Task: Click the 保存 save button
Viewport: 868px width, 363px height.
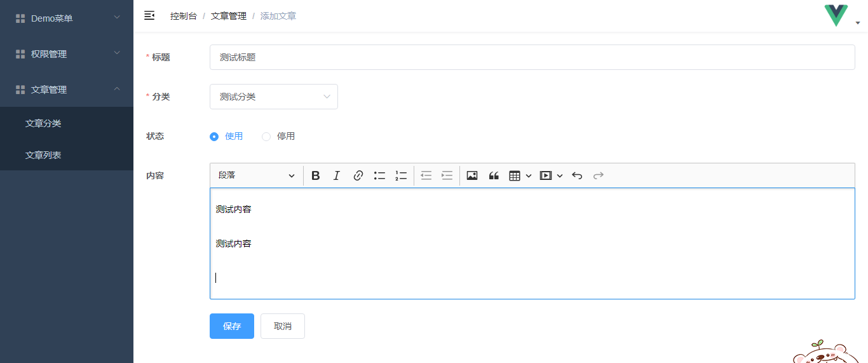Action: pos(231,326)
